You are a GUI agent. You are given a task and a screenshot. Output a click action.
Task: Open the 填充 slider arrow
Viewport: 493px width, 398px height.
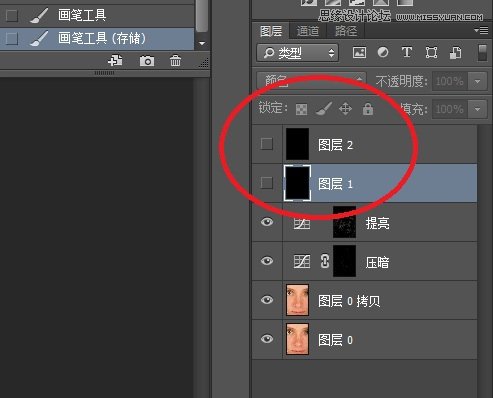[x=478, y=109]
